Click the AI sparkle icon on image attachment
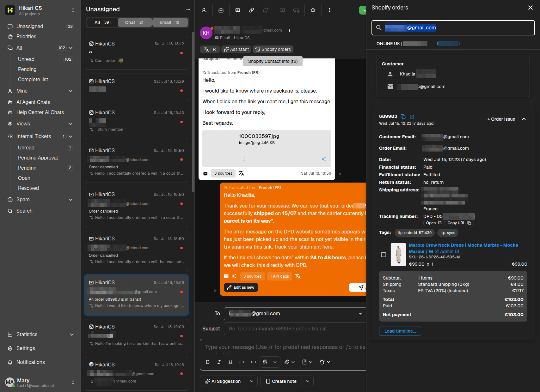 324,159
